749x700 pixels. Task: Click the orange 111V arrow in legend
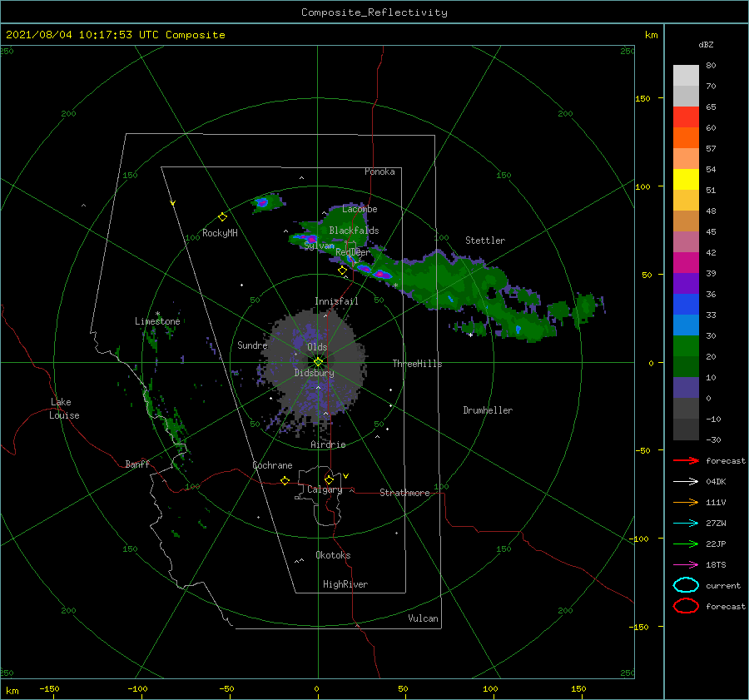(x=686, y=502)
